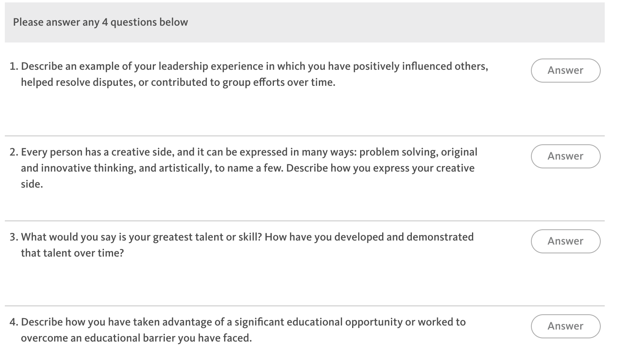632x364 pixels.
Task: Click Answer for the educational opportunity question
Action: click(x=565, y=326)
